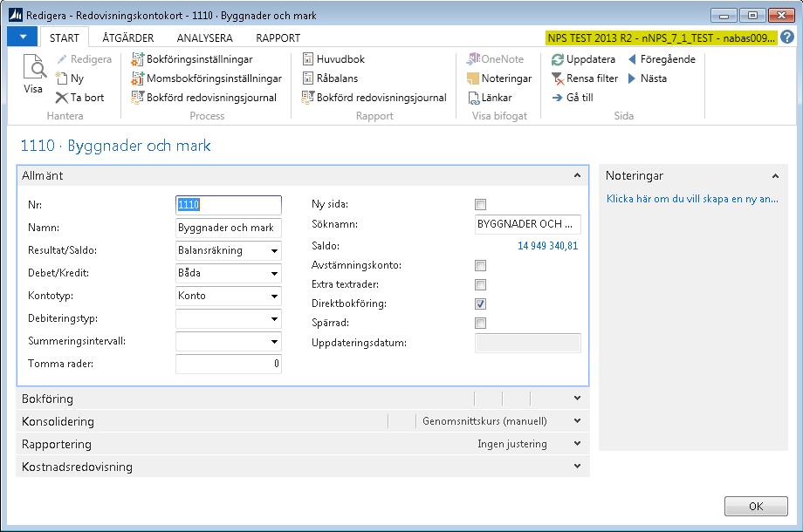Toggle Spärrad checkbox
Screen dimensions: 803x532
[x=480, y=324]
